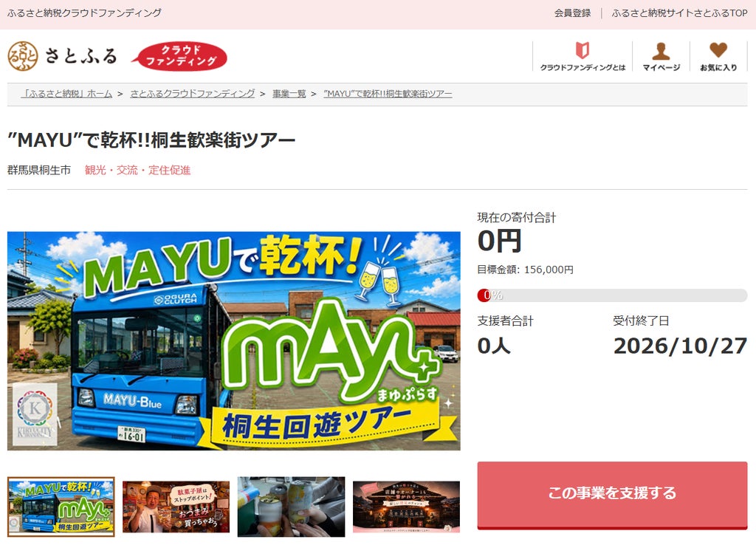Click the main MAYU tour banner image

coord(234,341)
